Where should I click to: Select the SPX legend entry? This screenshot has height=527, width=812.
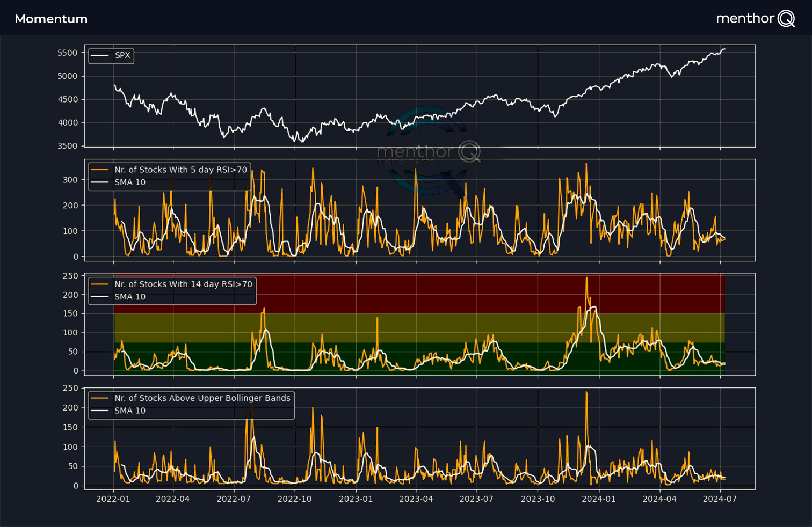click(x=122, y=55)
